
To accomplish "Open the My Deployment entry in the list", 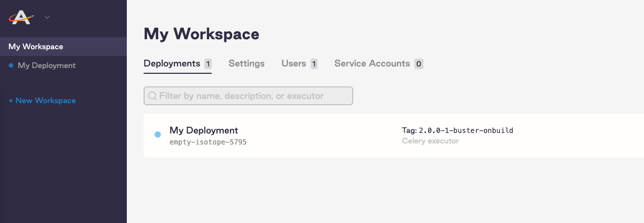I will point(204,130).
